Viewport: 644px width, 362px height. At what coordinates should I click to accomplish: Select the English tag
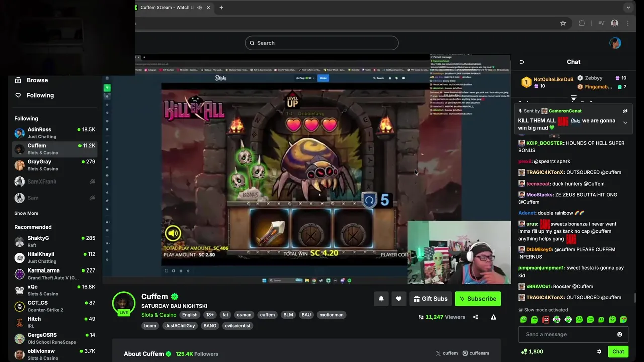pos(190,315)
